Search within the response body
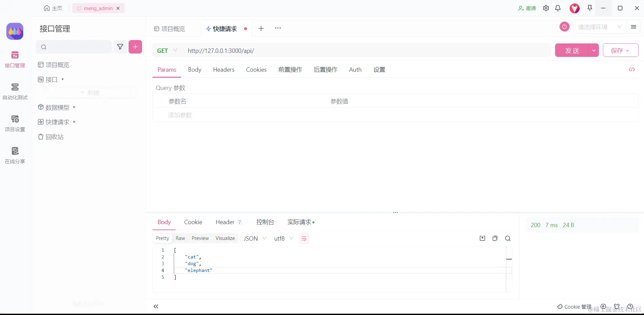This screenshot has width=644, height=315. point(508,238)
